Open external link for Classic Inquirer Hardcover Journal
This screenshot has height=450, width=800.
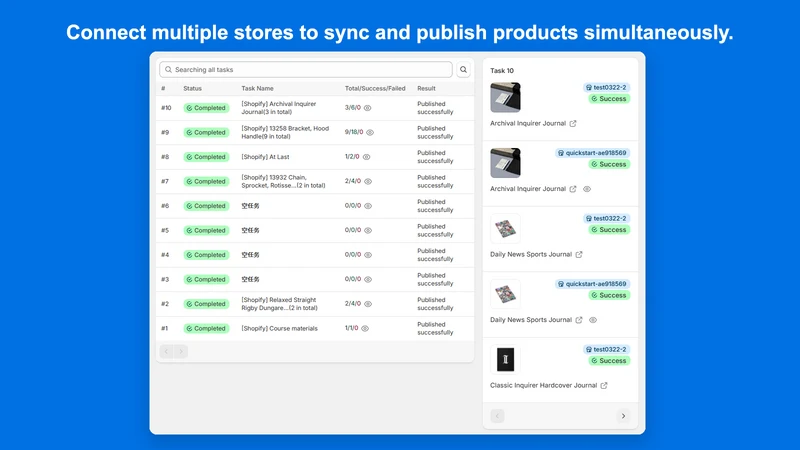pos(604,385)
